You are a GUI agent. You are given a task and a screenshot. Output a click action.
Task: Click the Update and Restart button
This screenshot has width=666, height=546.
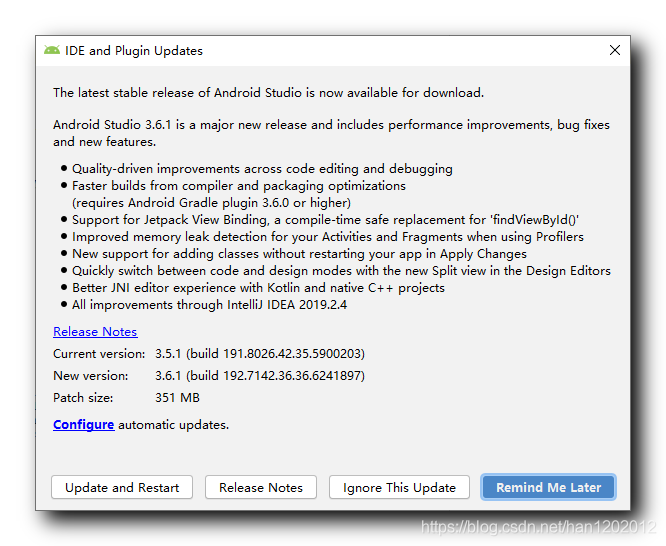(122, 487)
